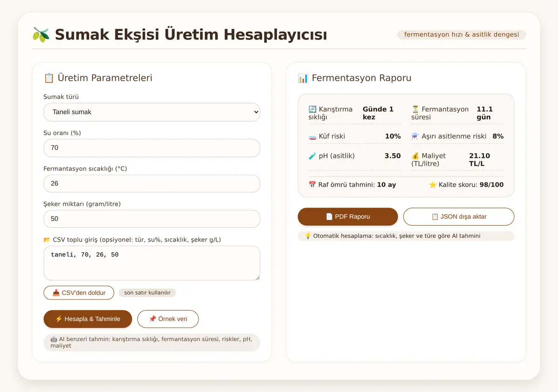Image resolution: width=558 pixels, height=392 pixels.
Task: Click the test tube icon for pH
Action: 312,156
